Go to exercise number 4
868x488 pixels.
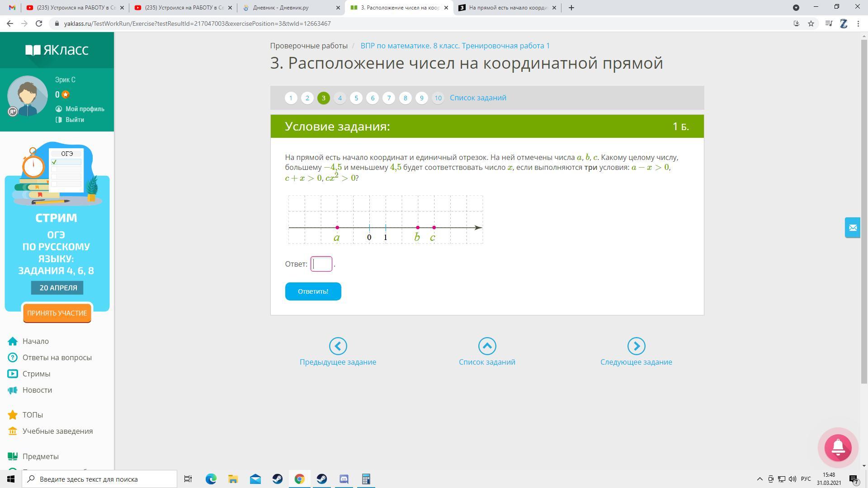tap(340, 98)
